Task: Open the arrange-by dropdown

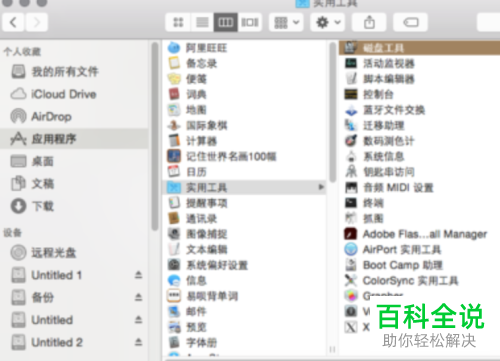Action: click(286, 22)
